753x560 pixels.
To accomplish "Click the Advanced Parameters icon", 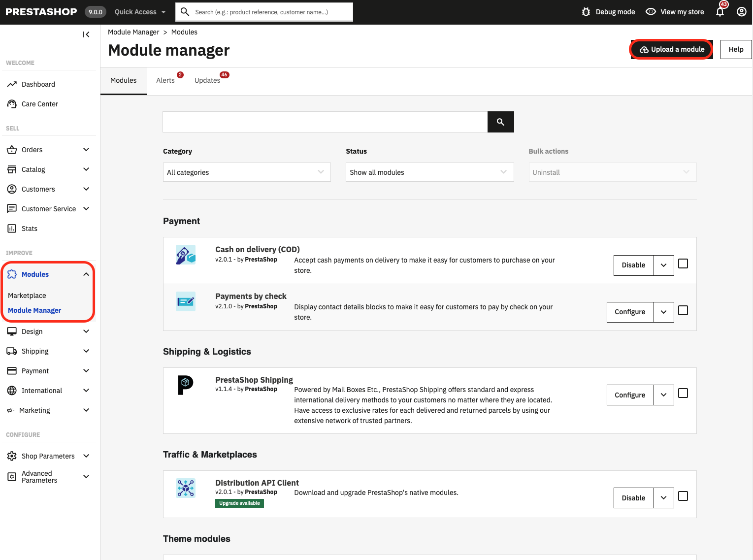I will click(12, 477).
